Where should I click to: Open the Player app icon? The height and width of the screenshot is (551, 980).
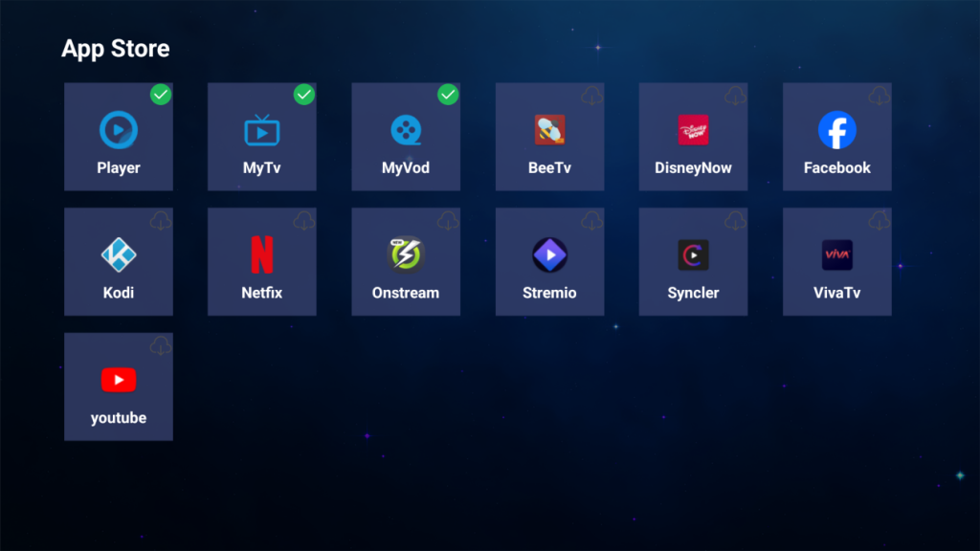tap(119, 130)
